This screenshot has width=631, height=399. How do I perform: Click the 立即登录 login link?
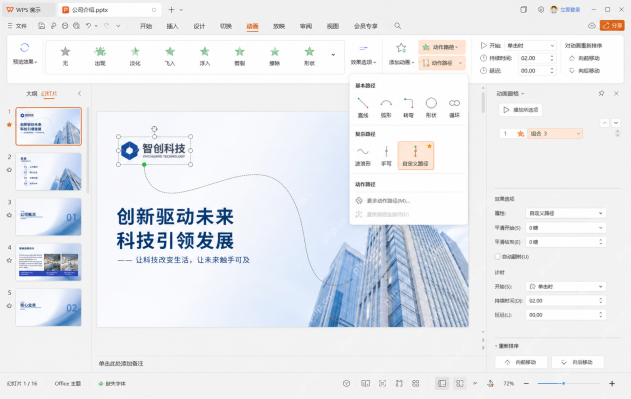(570, 10)
